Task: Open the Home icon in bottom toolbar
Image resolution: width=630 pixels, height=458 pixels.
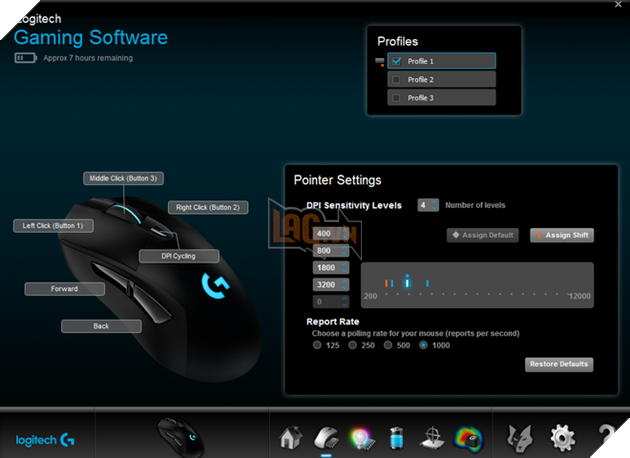Action: pyautogui.click(x=291, y=438)
